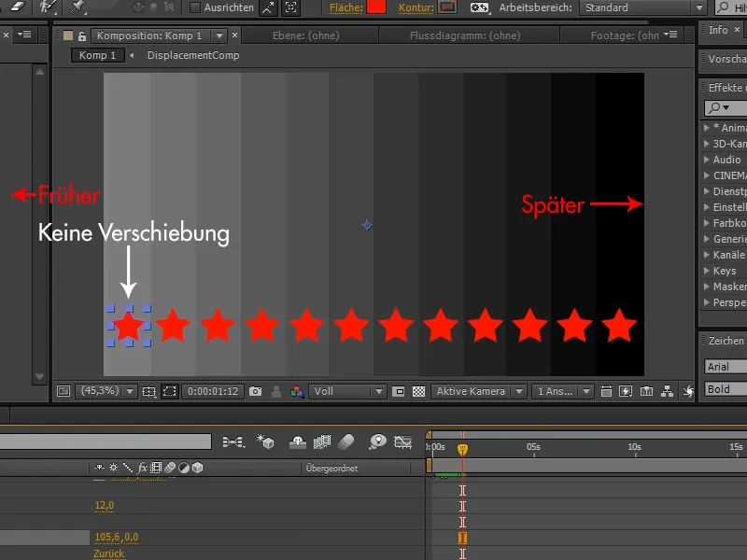Open the Aktive Kamera view dropdown

point(479,391)
